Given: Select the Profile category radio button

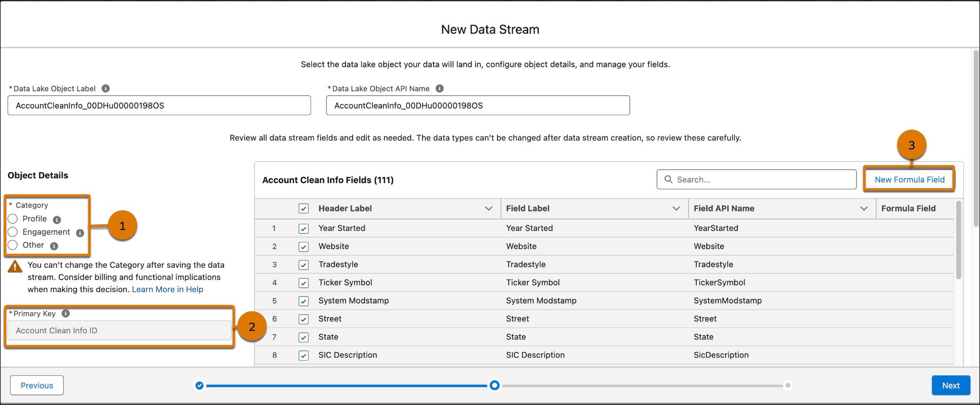Looking at the screenshot, I should pos(13,219).
